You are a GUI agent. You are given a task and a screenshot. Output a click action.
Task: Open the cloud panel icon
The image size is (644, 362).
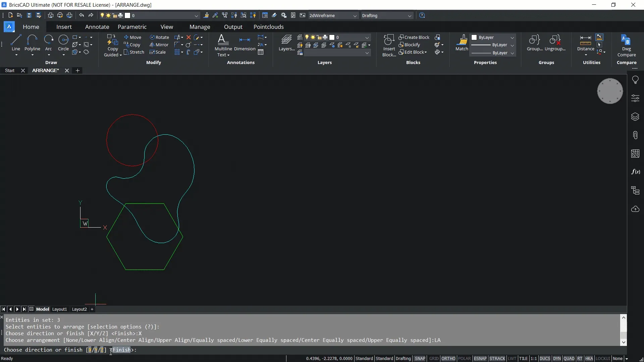635,209
